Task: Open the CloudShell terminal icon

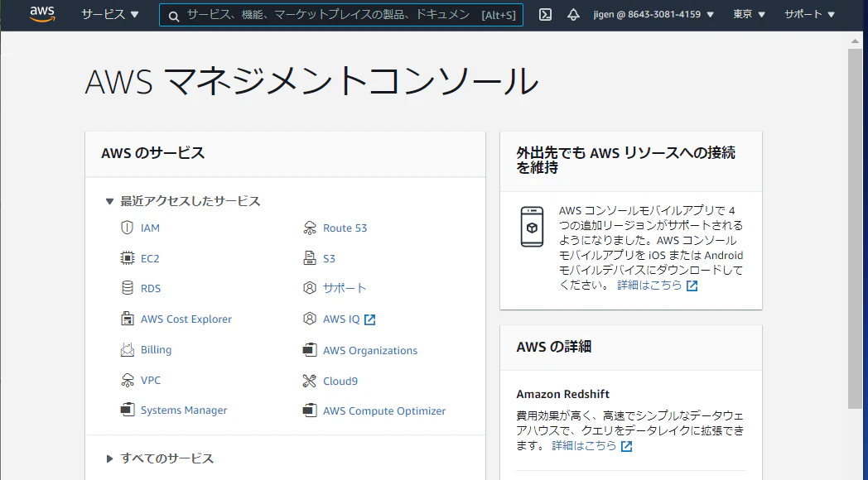Action: pos(545,15)
